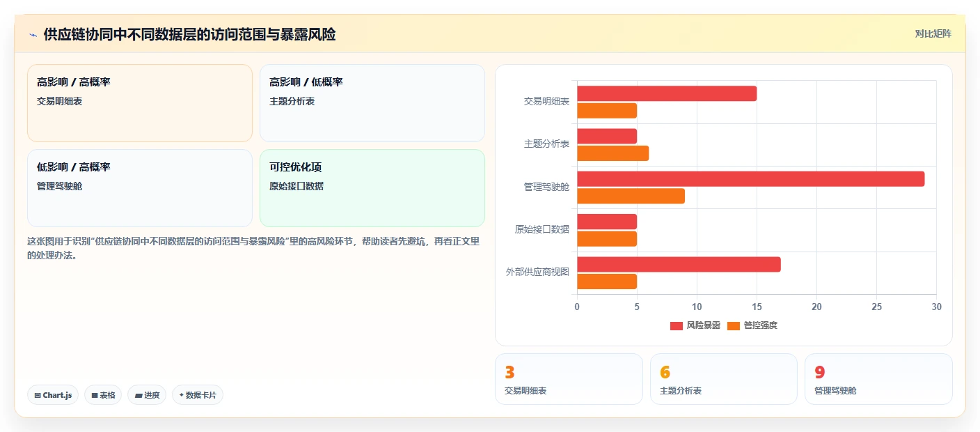Select the Chart.js tag chip

click(x=54, y=395)
